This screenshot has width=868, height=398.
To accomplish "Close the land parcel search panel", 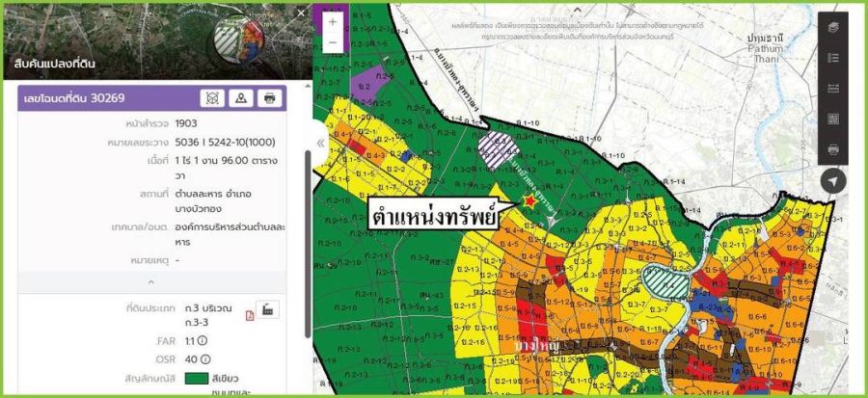I will [x=301, y=14].
